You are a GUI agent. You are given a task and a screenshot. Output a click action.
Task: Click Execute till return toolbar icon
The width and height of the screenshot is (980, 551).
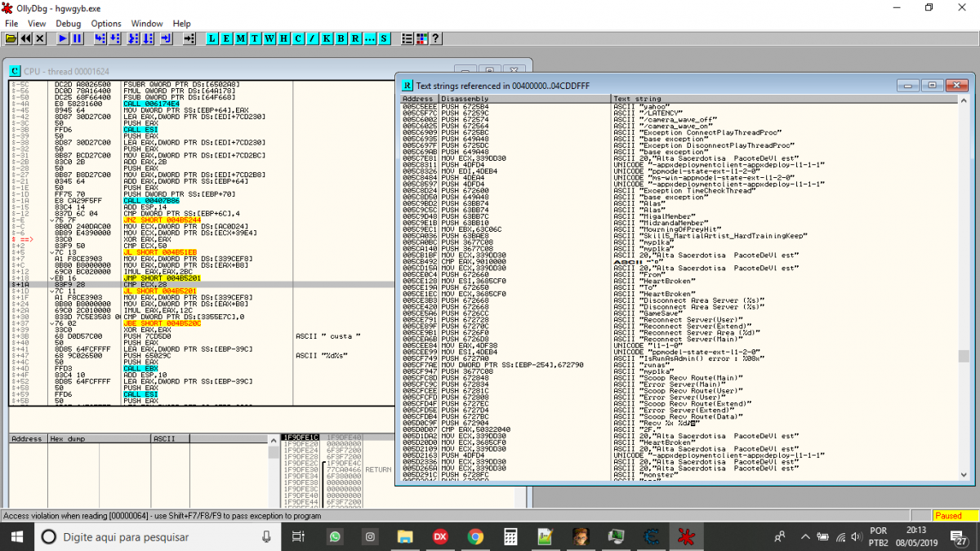[x=166, y=38]
